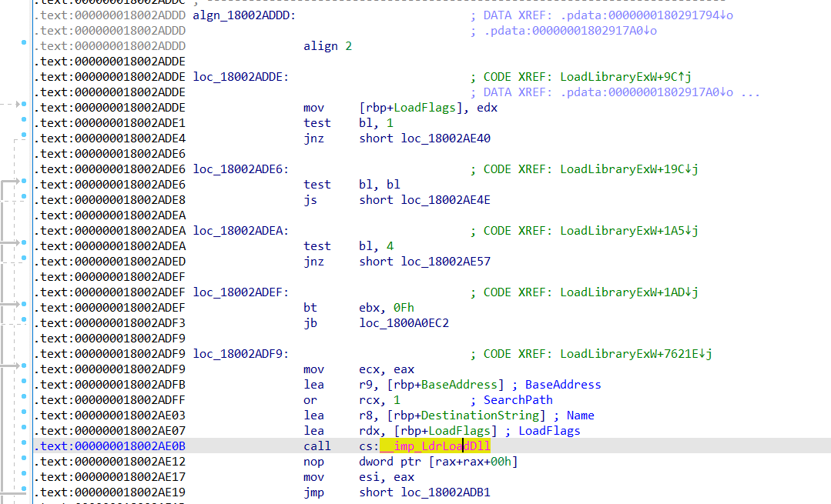Screen dimensions: 831x504
Task: Click the 'mov ecx, eax' instruction
Action: [x=359, y=369]
